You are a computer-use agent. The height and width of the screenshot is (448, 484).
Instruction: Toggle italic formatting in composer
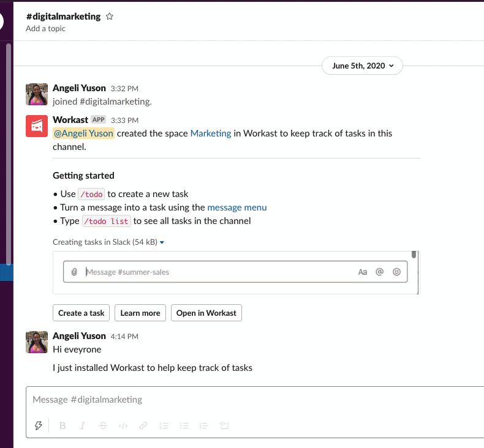(x=83, y=426)
